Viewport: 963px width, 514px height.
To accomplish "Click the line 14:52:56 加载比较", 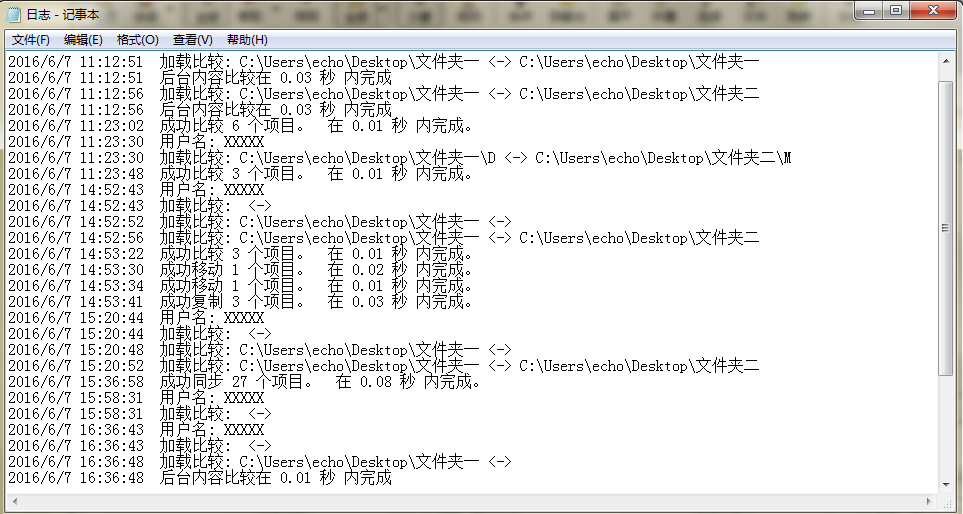I will click(x=383, y=238).
